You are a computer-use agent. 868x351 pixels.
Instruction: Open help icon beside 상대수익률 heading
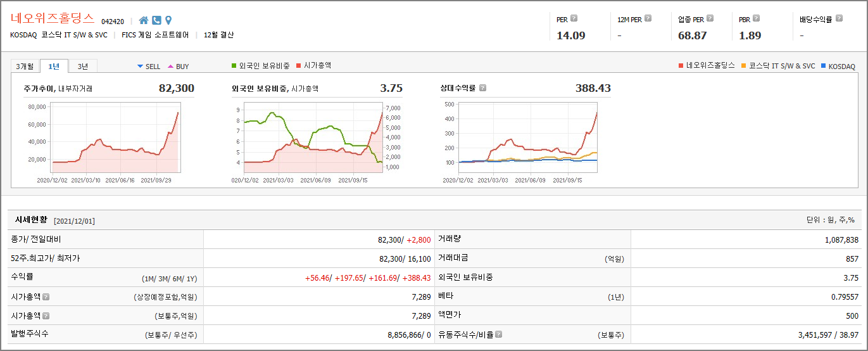point(482,88)
